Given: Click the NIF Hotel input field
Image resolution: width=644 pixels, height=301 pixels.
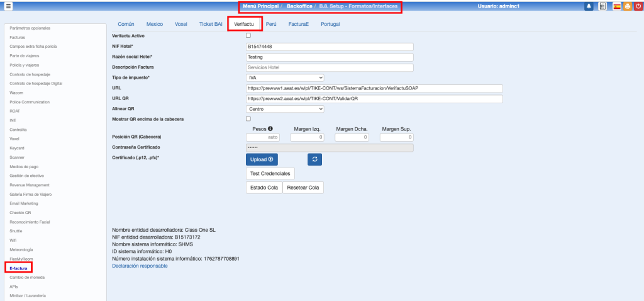Looking at the screenshot, I should pyautogui.click(x=330, y=47).
